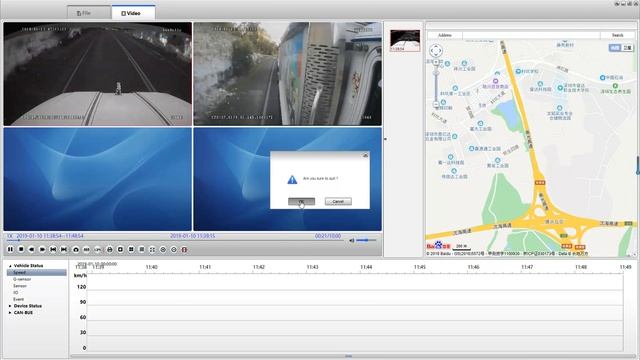Switch to nine-window grid layout
This screenshot has width=640, height=360.
pos(142,249)
